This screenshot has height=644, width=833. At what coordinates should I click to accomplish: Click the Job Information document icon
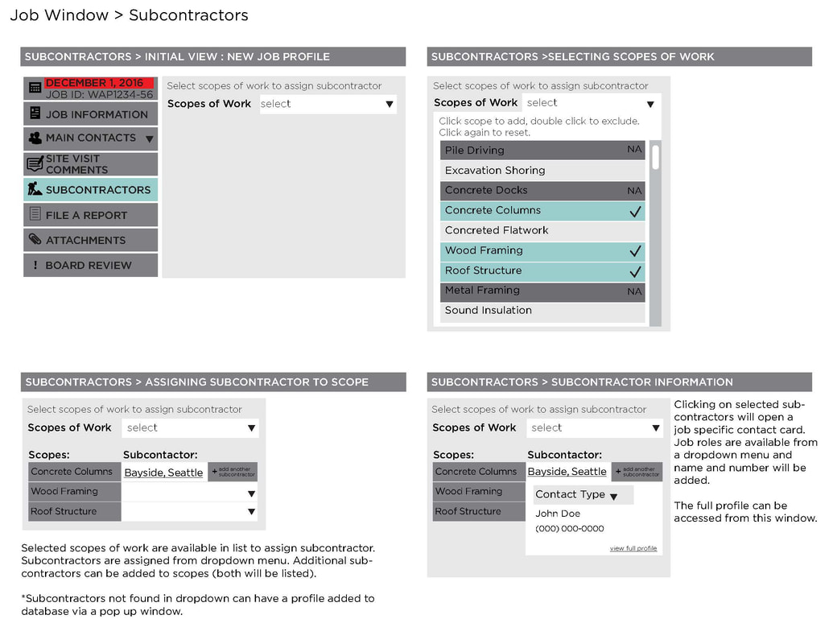pos(35,114)
